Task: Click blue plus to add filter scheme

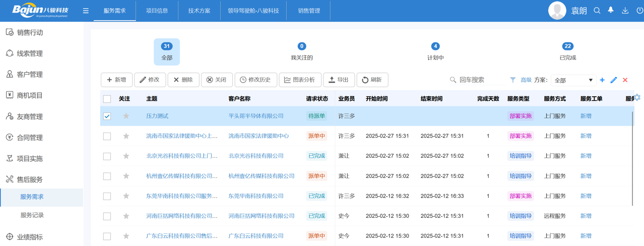Action: pos(602,80)
